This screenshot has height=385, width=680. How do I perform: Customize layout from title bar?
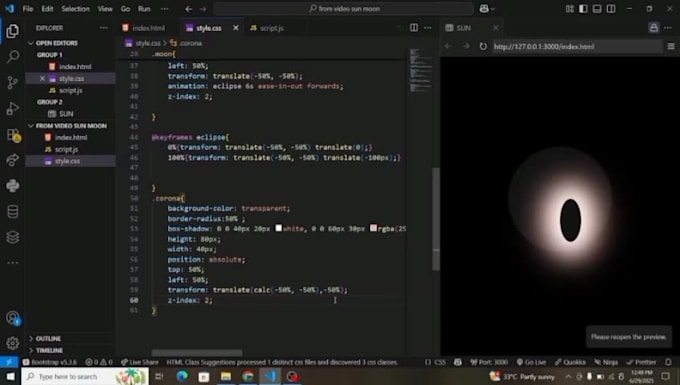[x=569, y=9]
